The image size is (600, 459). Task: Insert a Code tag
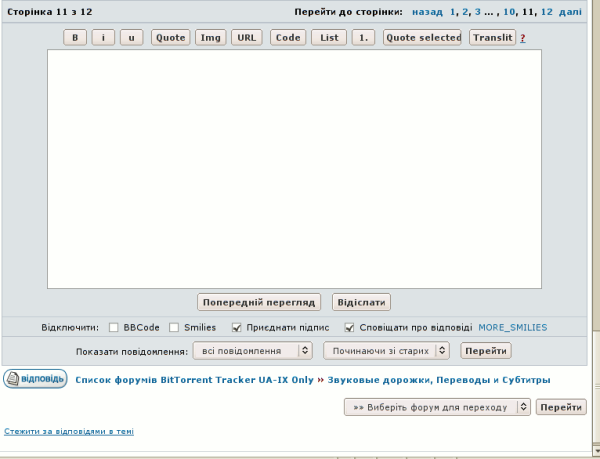point(288,37)
